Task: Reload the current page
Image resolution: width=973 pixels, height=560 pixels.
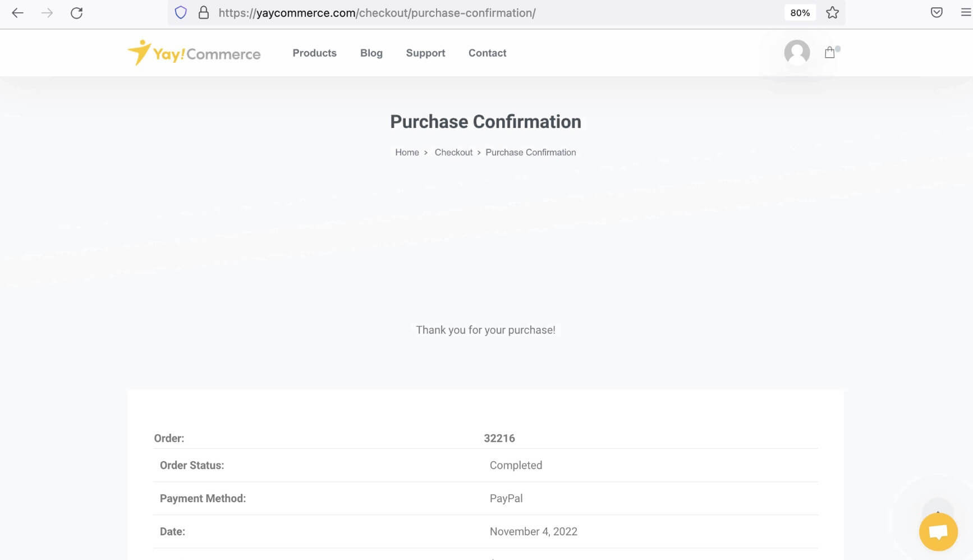Action: (x=77, y=13)
